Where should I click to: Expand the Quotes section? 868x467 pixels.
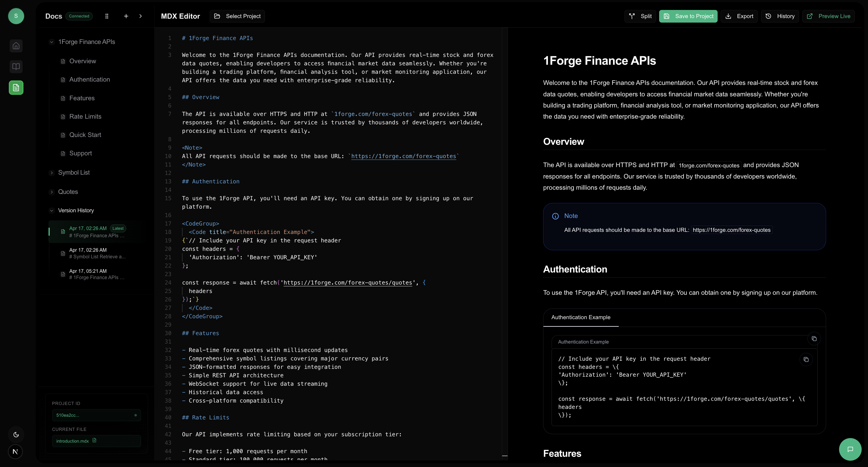pyautogui.click(x=52, y=192)
